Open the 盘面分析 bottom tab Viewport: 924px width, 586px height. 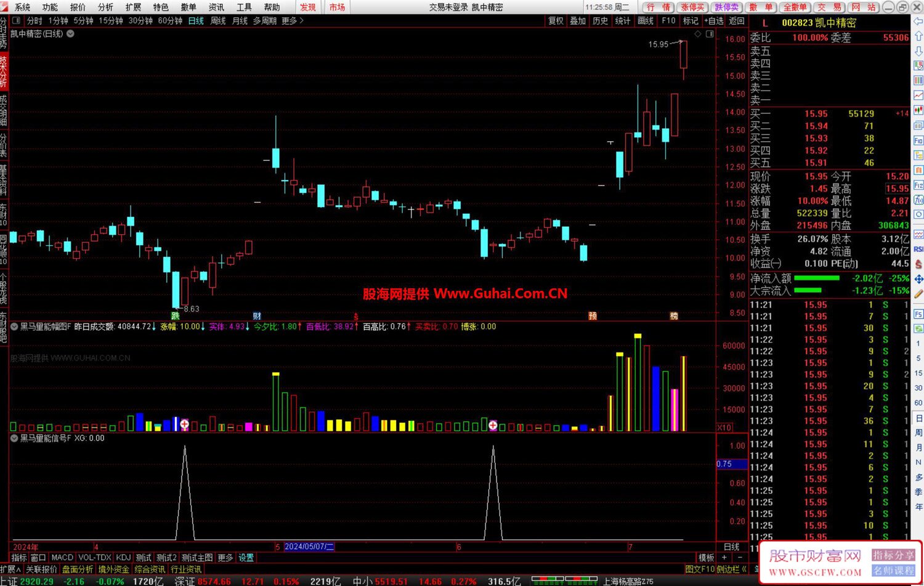78,569
